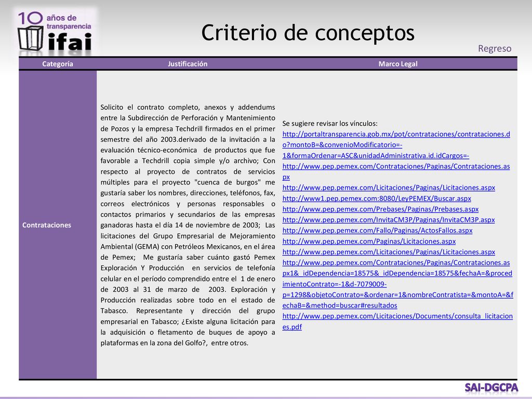Select the Marco Legal column header
This screenshot has width=532, height=399.
click(398, 64)
